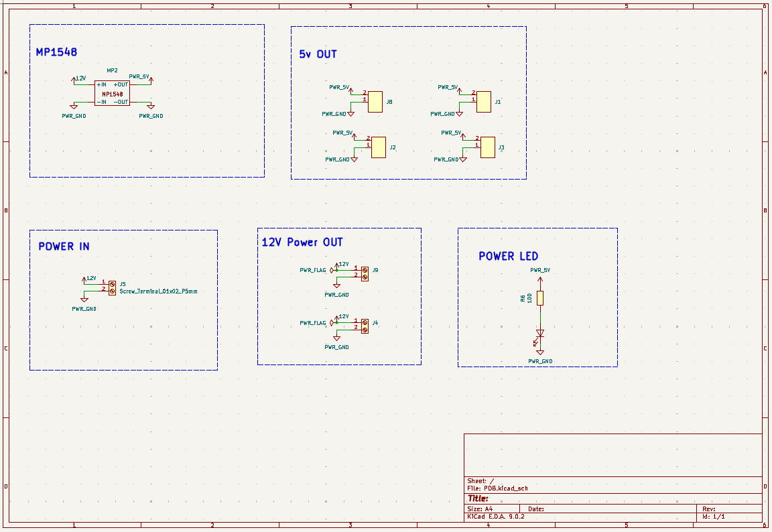Click the 5v OUT section heading
772x532 pixels.
[x=318, y=54]
